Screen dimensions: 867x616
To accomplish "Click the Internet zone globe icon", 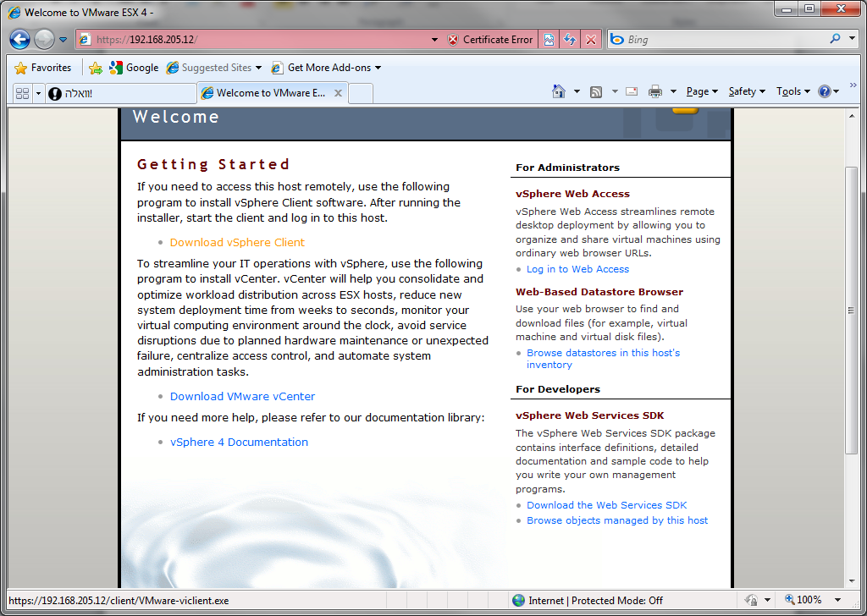I will (x=519, y=601).
